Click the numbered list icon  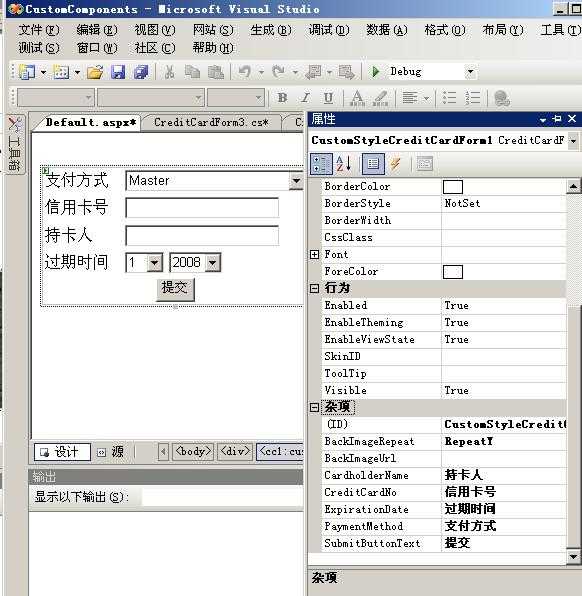click(x=473, y=98)
